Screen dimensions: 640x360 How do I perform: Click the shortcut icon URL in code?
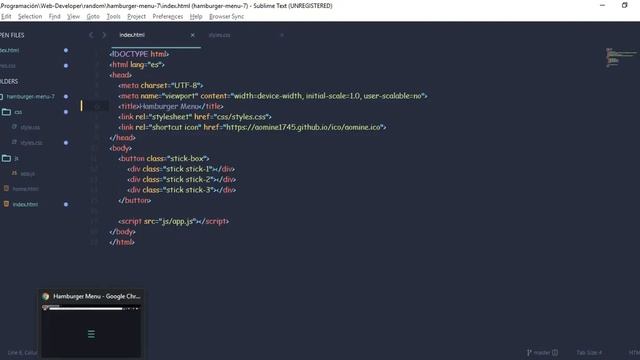click(303, 127)
